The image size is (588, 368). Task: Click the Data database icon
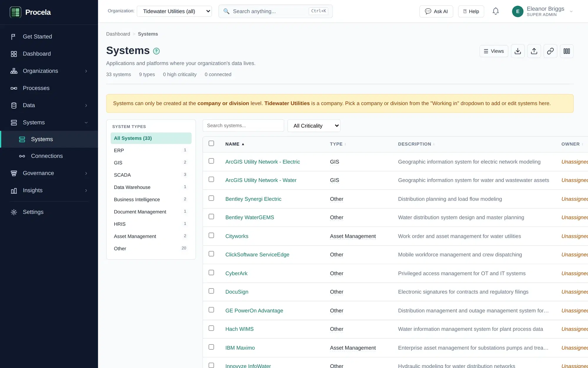(14, 105)
